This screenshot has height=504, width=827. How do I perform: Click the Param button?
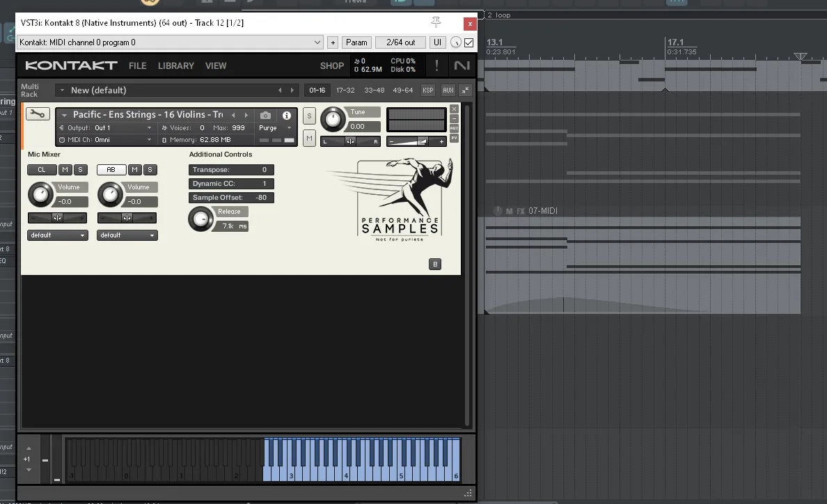click(x=356, y=42)
